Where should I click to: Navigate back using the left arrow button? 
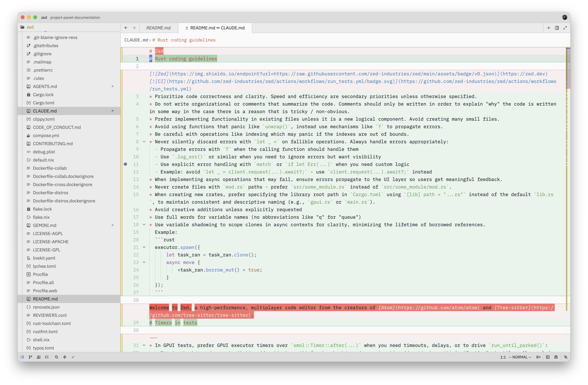126,28
